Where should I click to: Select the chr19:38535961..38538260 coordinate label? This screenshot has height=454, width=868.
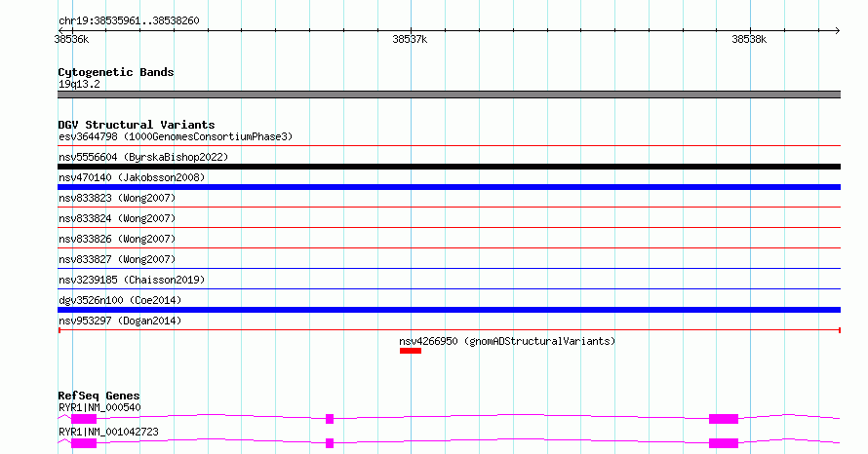tap(129, 21)
